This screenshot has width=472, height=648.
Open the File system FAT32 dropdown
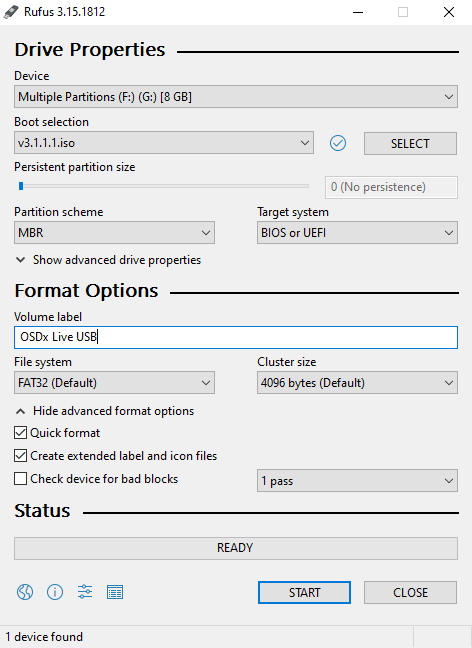(114, 383)
